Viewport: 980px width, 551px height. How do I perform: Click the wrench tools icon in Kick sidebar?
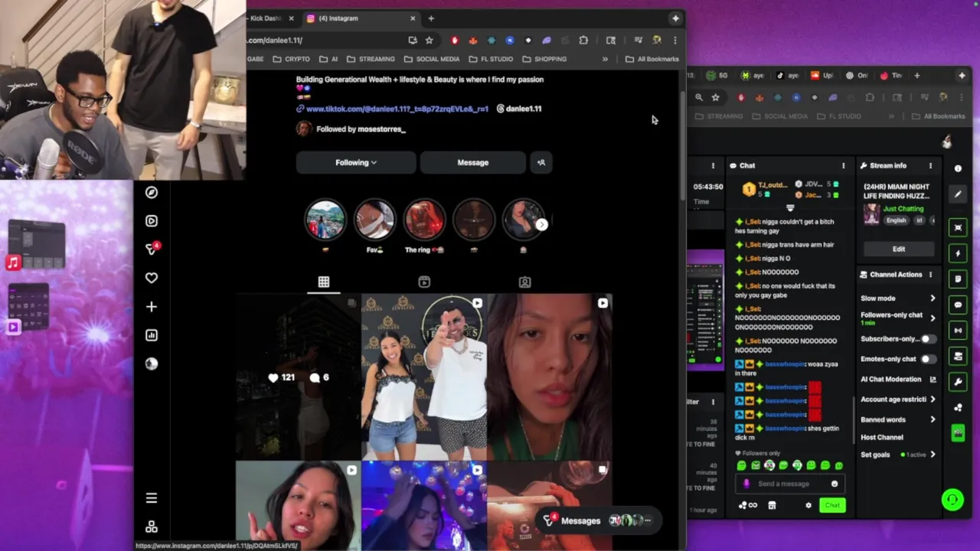958,382
